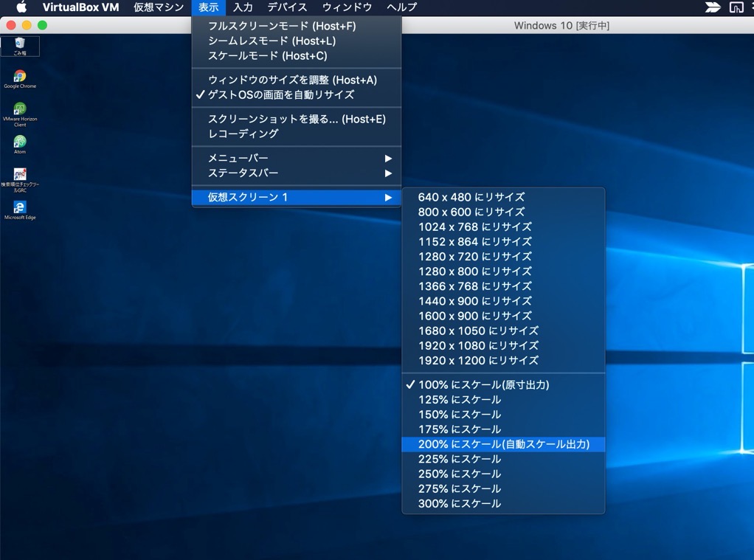Open the ヘルプ menu
Viewport: 754px width, 560px height.
point(401,7)
